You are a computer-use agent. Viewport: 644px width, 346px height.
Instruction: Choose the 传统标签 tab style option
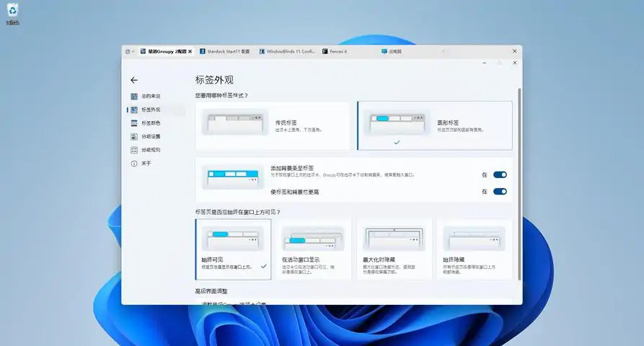[x=272, y=125]
